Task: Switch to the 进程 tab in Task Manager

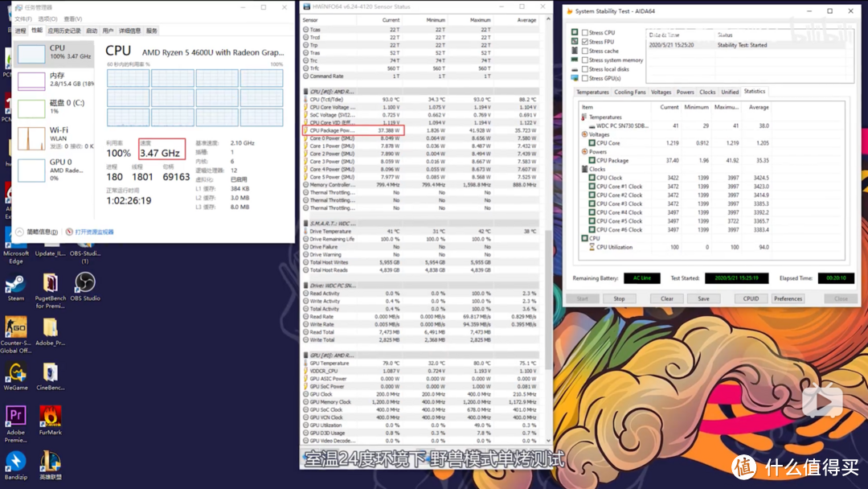Action: [x=20, y=31]
